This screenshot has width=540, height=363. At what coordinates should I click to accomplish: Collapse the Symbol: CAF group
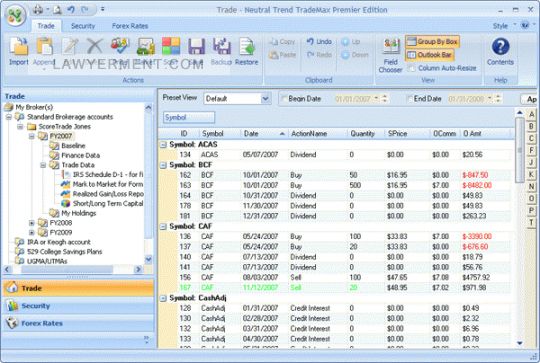[163, 227]
